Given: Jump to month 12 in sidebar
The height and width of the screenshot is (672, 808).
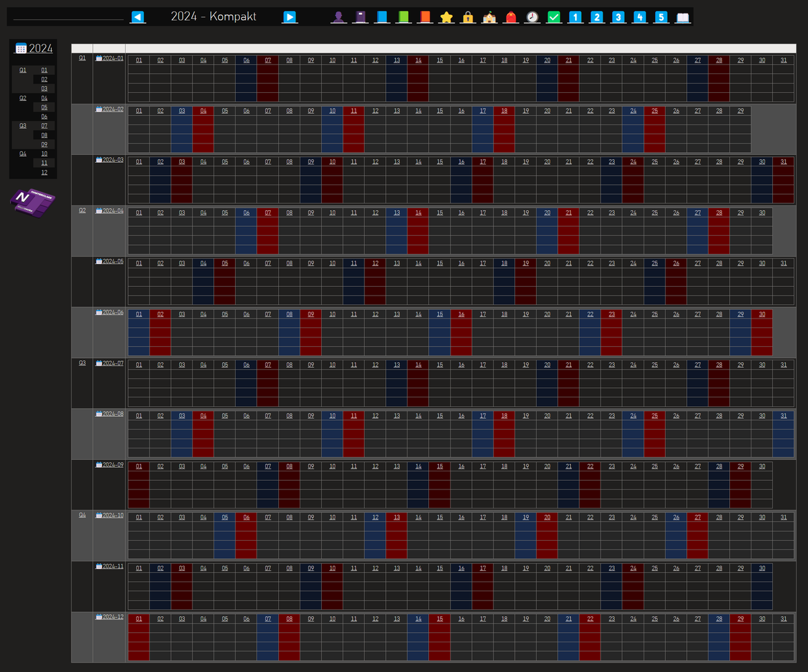Looking at the screenshot, I should point(44,172).
